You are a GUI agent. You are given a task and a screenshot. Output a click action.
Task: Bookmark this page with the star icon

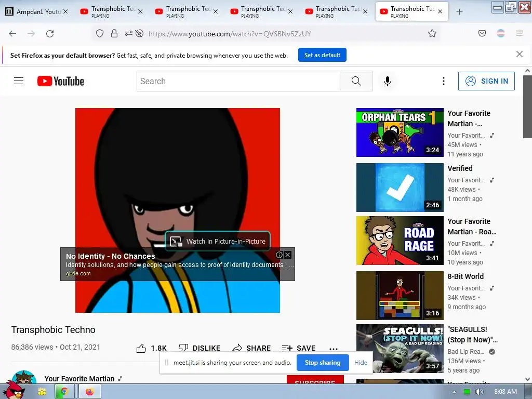tap(432, 33)
